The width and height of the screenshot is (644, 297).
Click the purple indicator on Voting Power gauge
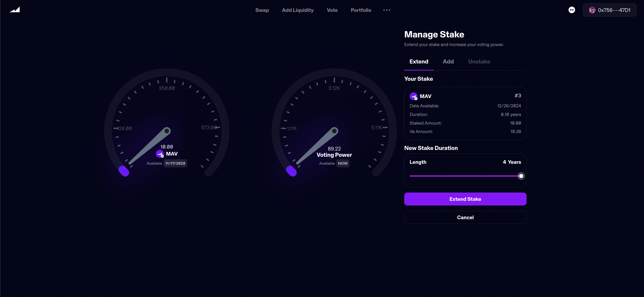click(291, 171)
